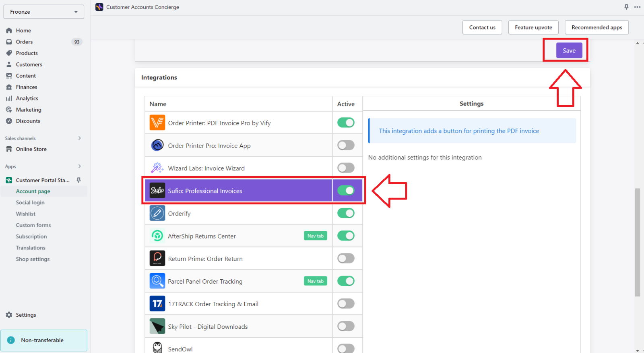Click the Sufio app logo icon
644x353 pixels.
click(x=157, y=191)
